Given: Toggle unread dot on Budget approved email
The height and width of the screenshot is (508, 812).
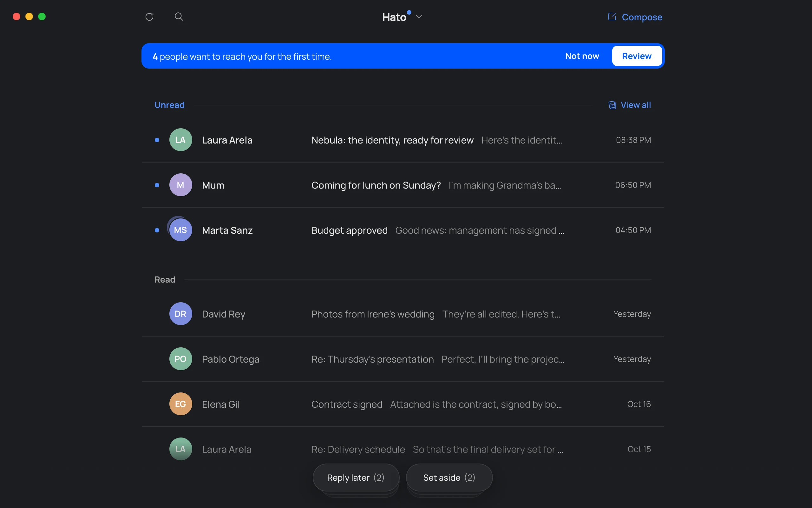Looking at the screenshot, I should click(157, 230).
